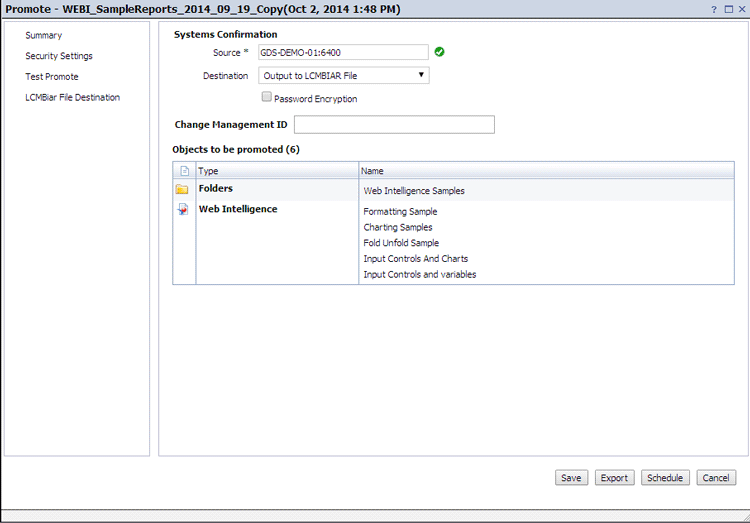Click the Export button
Image resolution: width=750 pixels, height=523 pixels.
point(614,478)
